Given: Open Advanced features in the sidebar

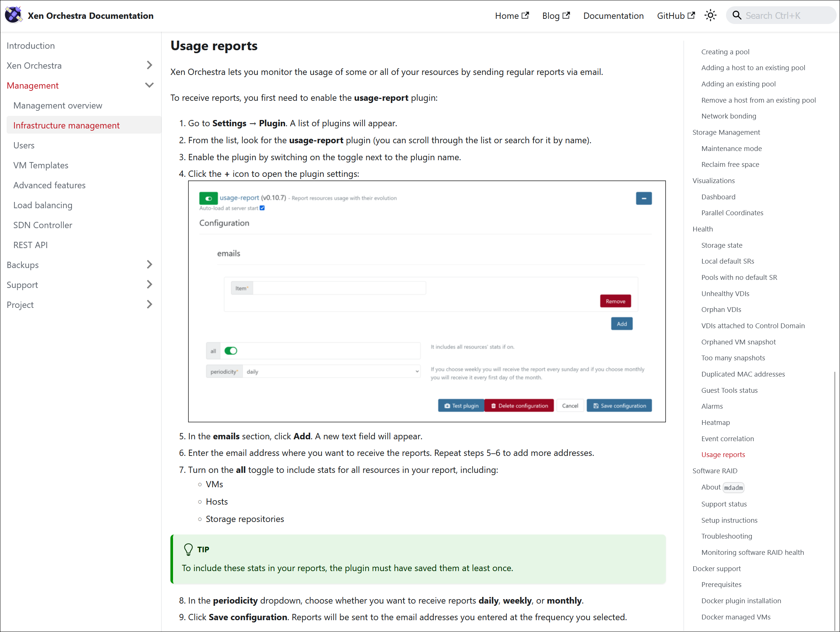Looking at the screenshot, I should tap(49, 185).
